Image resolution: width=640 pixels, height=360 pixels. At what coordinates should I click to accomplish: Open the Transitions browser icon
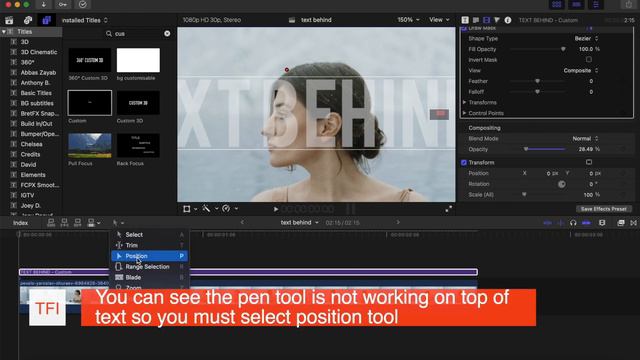click(633, 223)
